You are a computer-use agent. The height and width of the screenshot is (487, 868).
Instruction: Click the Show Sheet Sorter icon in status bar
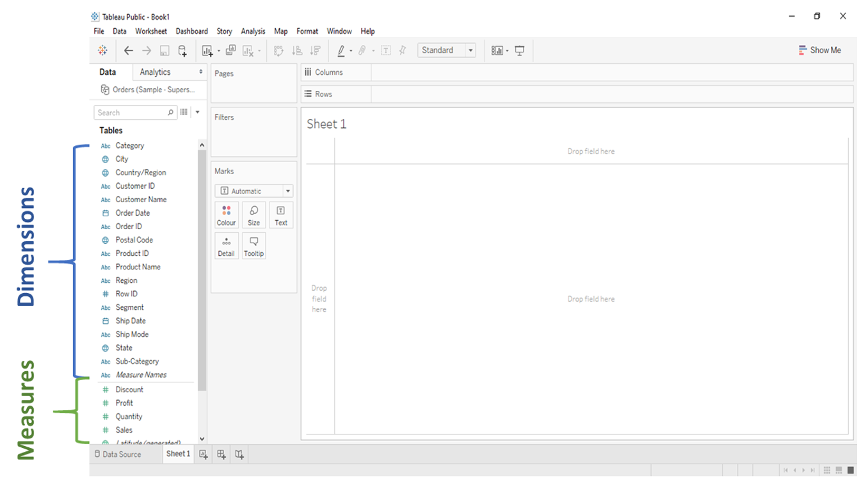coord(827,470)
